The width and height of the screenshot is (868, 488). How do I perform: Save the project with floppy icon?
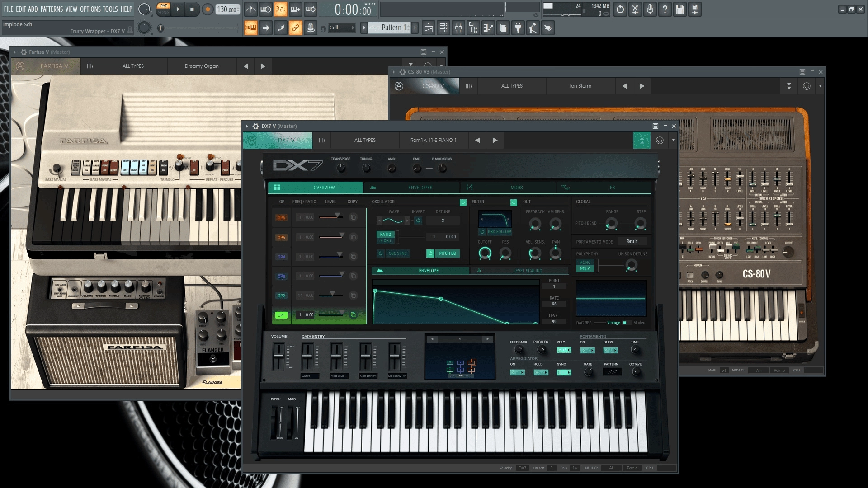tap(680, 9)
